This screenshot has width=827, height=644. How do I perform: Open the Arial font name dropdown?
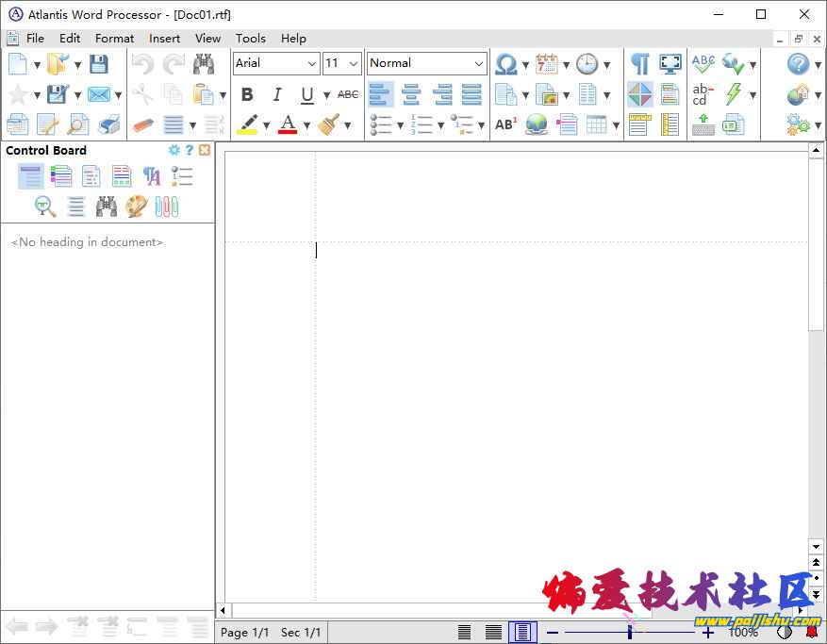click(312, 63)
